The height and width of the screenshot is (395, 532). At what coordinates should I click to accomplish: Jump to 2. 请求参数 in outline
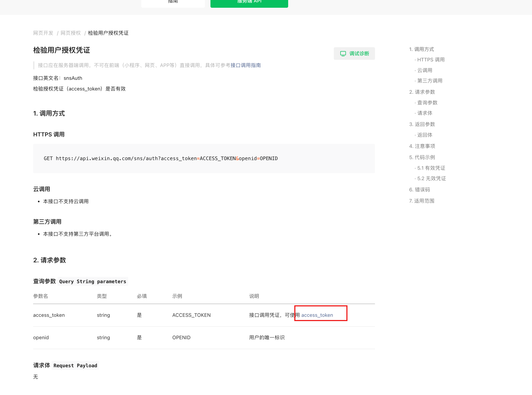tap(422, 92)
